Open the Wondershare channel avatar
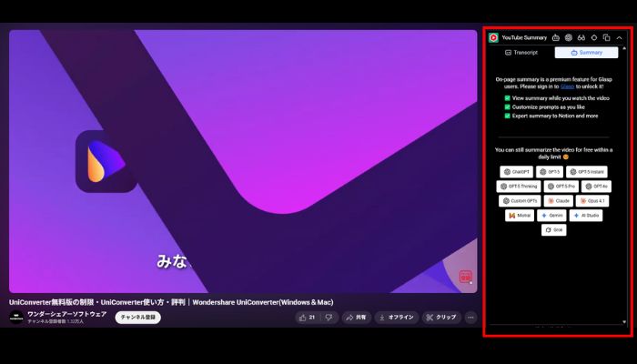637x364 pixels. tap(16, 318)
